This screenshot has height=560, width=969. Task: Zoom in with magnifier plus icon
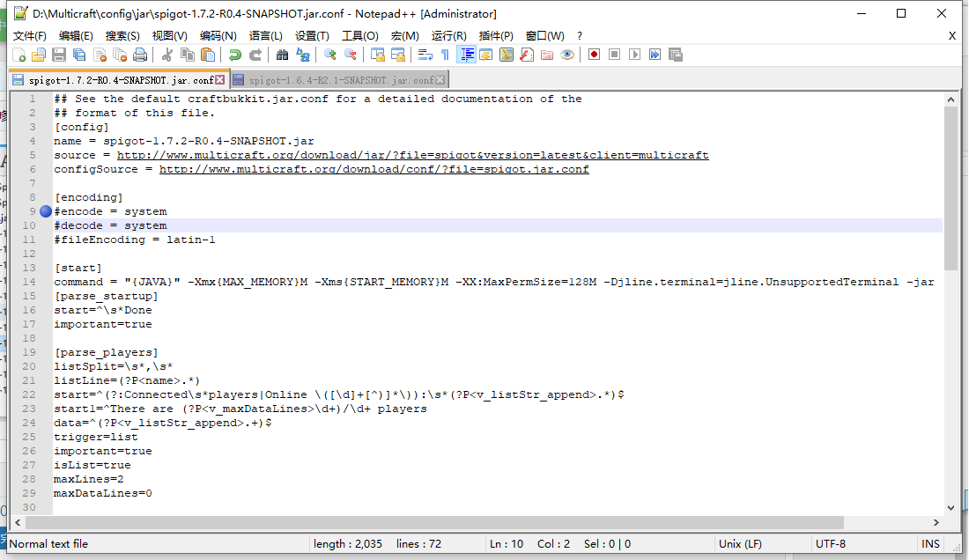pos(330,55)
